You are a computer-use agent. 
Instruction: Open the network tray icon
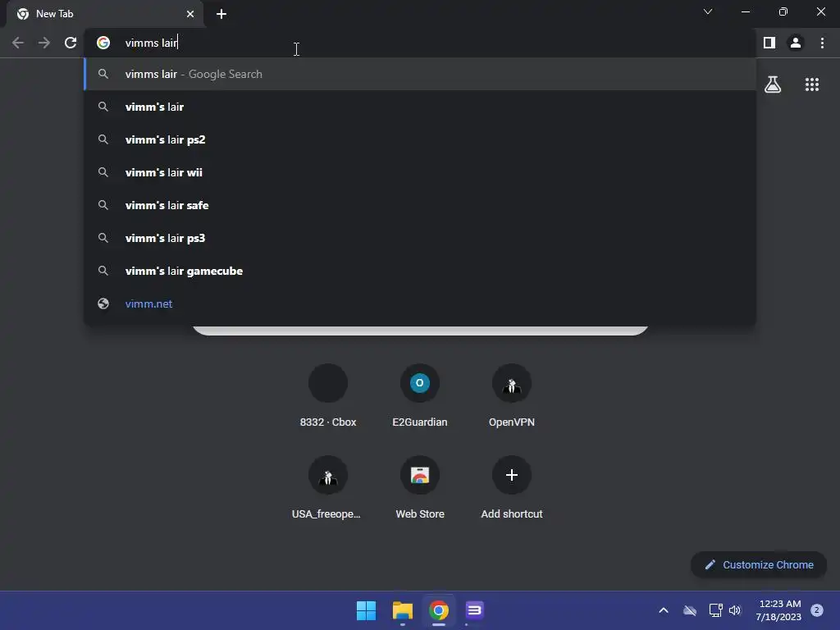[715, 610]
